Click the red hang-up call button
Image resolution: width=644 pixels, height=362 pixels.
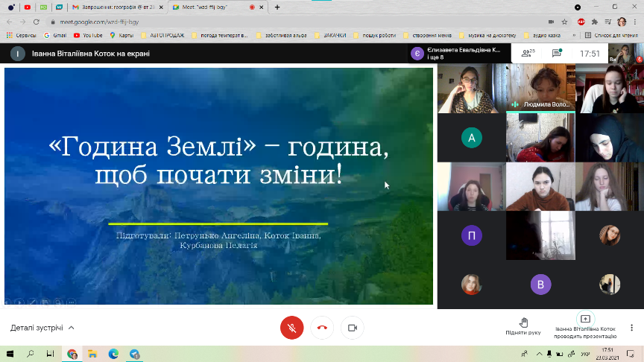[322, 328]
